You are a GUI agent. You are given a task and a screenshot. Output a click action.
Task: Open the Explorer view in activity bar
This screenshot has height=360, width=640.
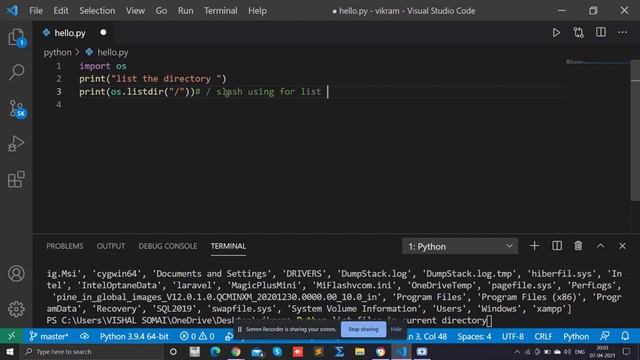coord(16,37)
